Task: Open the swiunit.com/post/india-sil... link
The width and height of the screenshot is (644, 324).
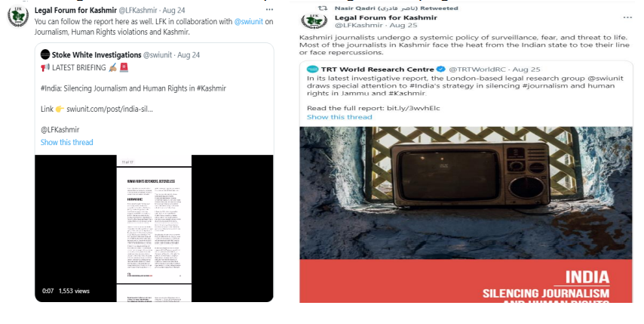Action: 109,109
